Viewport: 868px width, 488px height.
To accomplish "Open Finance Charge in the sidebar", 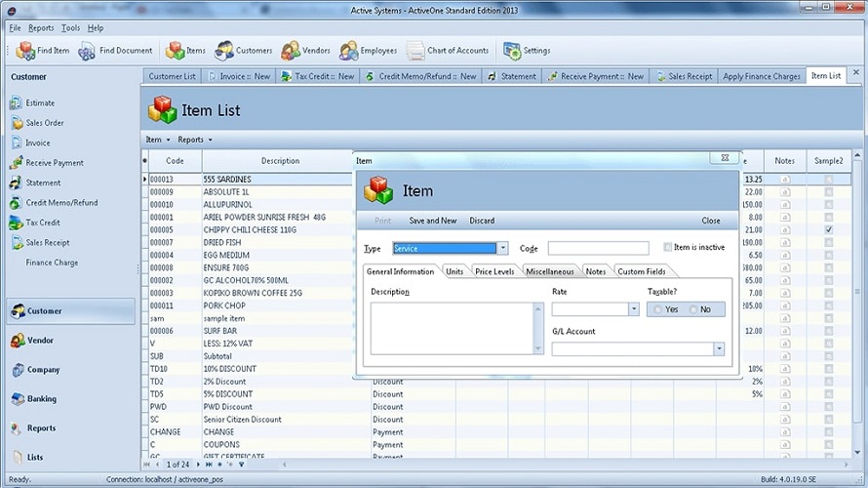I will point(52,263).
